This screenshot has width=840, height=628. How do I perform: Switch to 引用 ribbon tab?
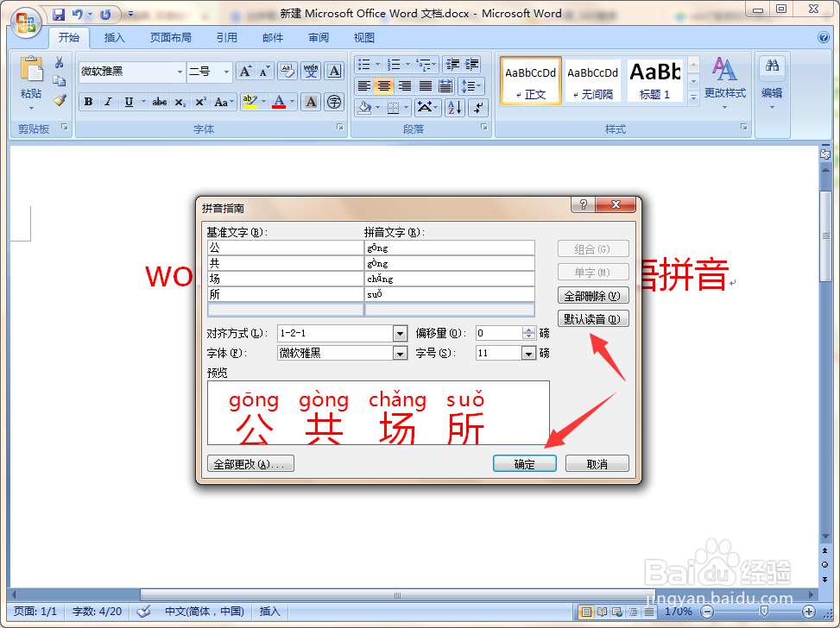pyautogui.click(x=226, y=37)
